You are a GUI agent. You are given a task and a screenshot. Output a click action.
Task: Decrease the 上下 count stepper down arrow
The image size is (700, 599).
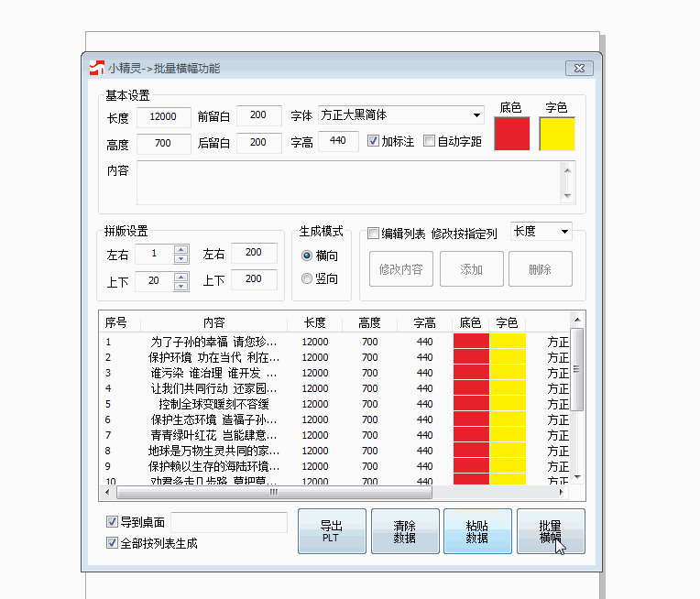180,286
